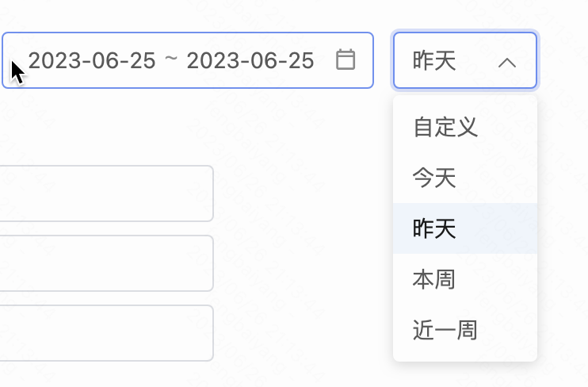Click the 昨天 label inside the select box
Viewport: 588px width, 387px height.
pyautogui.click(x=434, y=61)
